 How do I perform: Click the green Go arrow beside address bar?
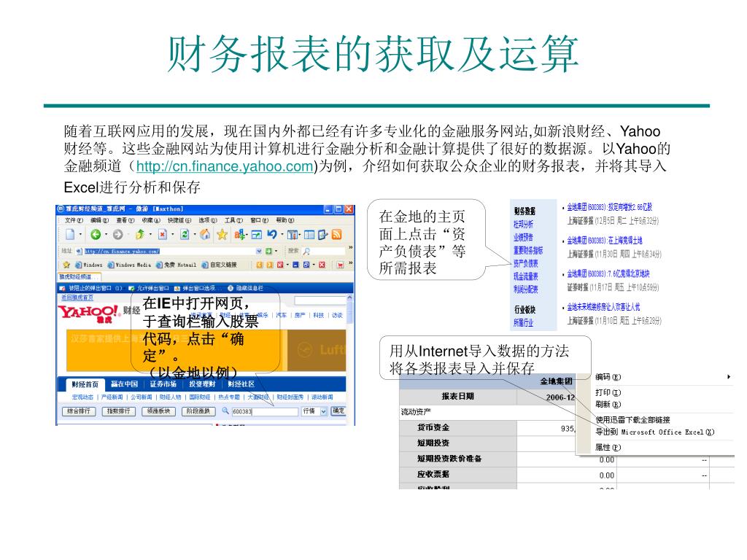[x=268, y=251]
